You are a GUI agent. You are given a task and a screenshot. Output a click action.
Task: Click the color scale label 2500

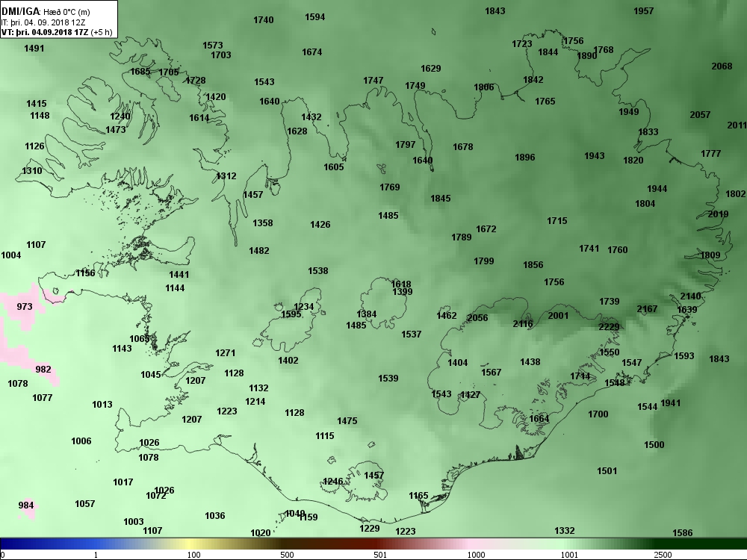(663, 555)
